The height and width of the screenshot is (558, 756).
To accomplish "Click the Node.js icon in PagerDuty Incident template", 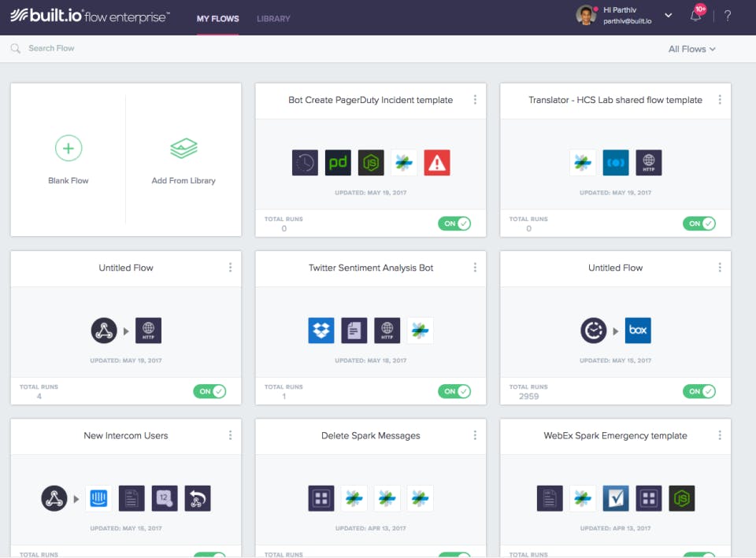I will click(x=371, y=162).
